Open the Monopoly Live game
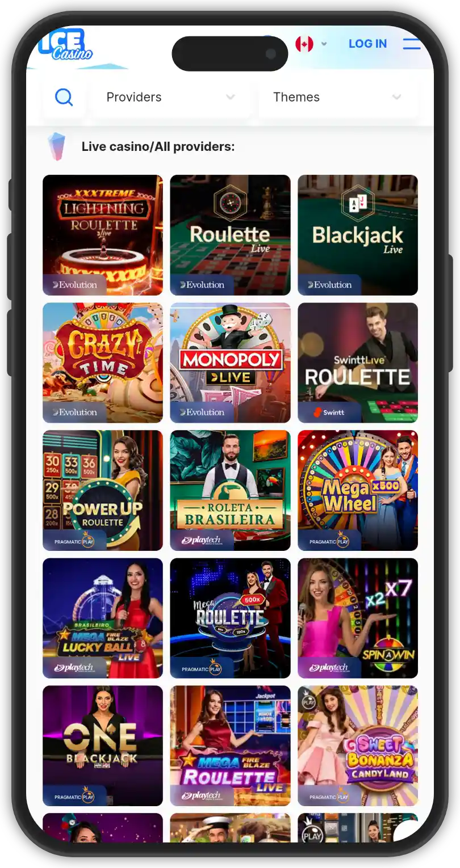 tap(230, 363)
